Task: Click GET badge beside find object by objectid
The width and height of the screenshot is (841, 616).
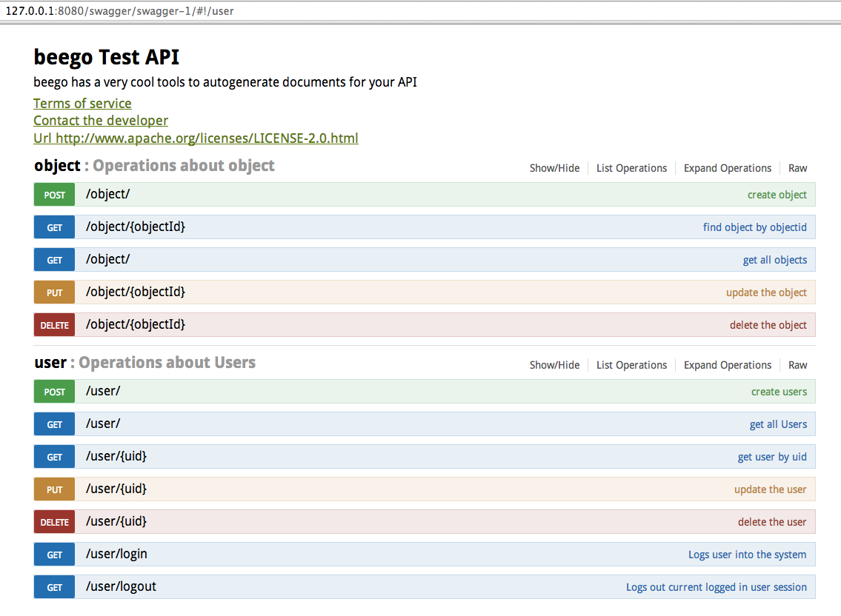Action: pyautogui.click(x=54, y=227)
